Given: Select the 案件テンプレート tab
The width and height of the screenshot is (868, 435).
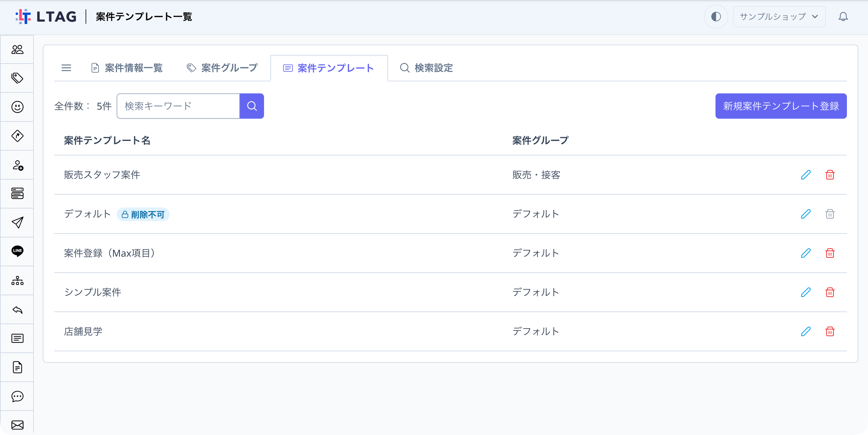Looking at the screenshot, I should [329, 68].
